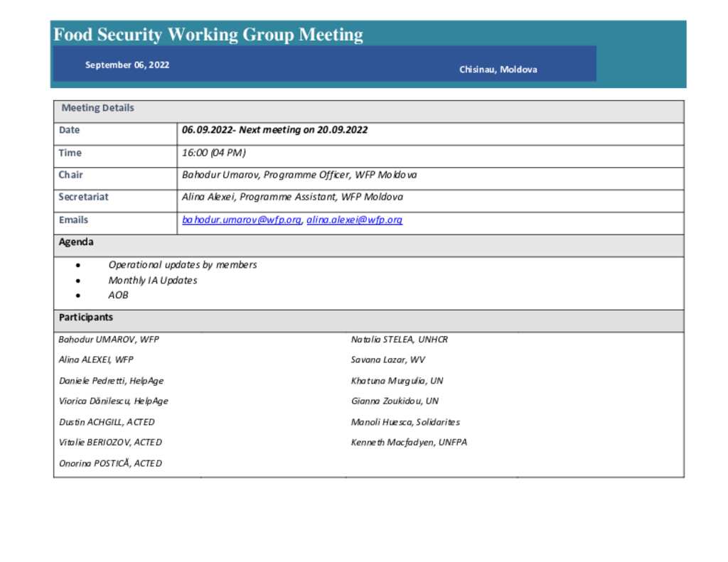This screenshot has width=728, height=562.
Task: Click the 'Date' row label
Action: click(69, 130)
